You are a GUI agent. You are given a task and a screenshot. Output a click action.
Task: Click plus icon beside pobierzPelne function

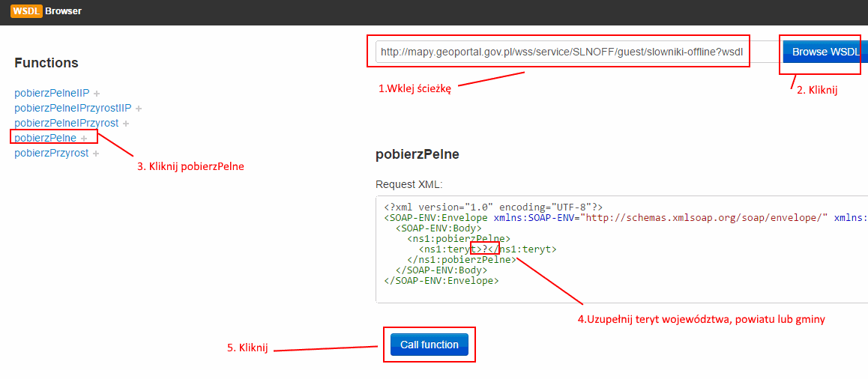[x=84, y=139]
